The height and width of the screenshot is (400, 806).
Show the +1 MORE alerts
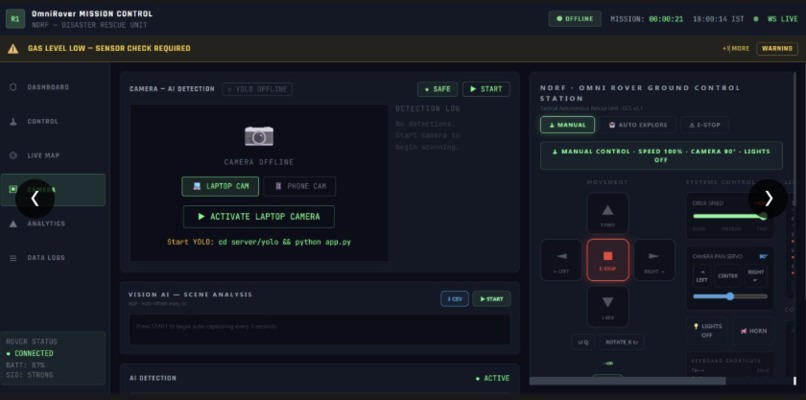pos(736,49)
